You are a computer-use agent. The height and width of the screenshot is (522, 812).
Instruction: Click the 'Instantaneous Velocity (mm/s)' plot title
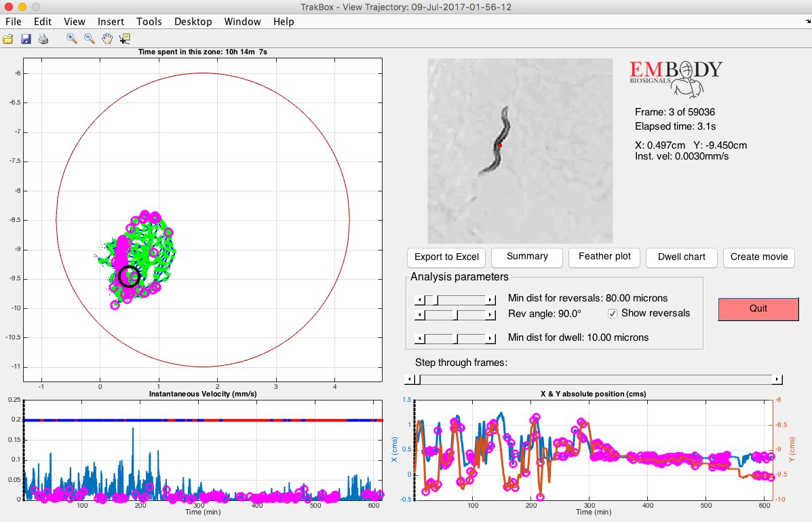pyautogui.click(x=202, y=394)
